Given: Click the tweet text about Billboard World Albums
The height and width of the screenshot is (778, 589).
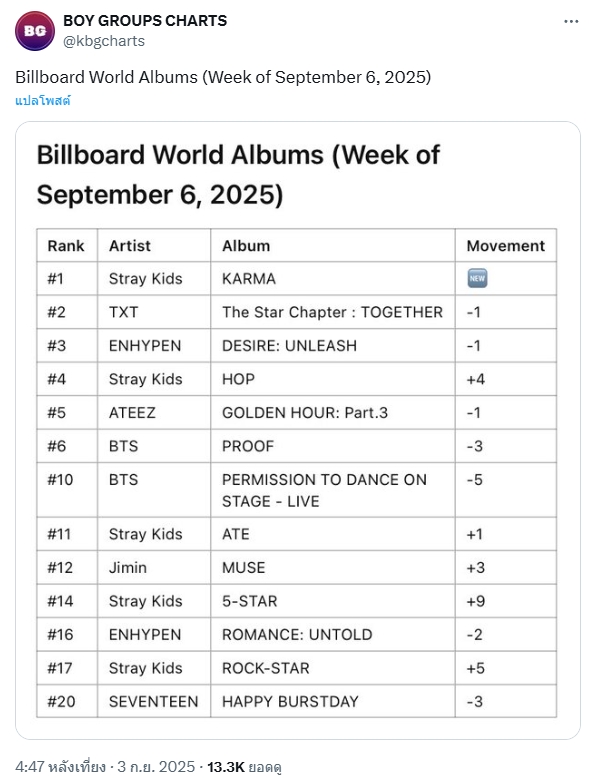Looking at the screenshot, I should tap(223, 77).
